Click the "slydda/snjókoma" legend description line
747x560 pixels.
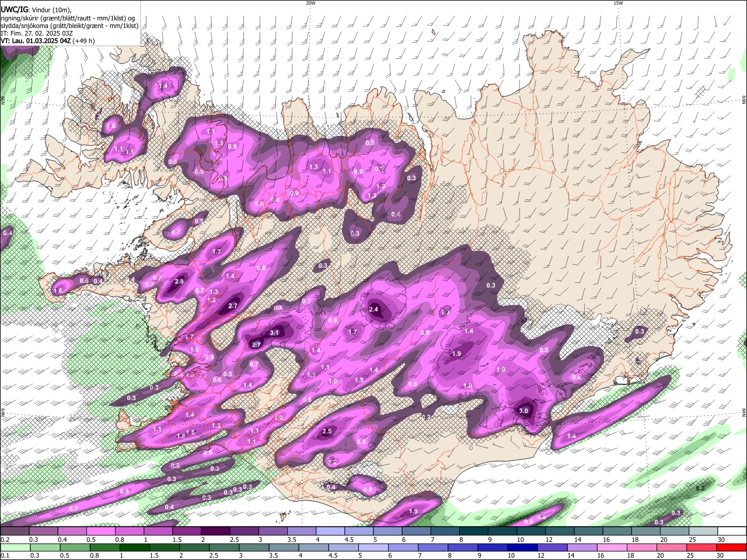(69, 26)
